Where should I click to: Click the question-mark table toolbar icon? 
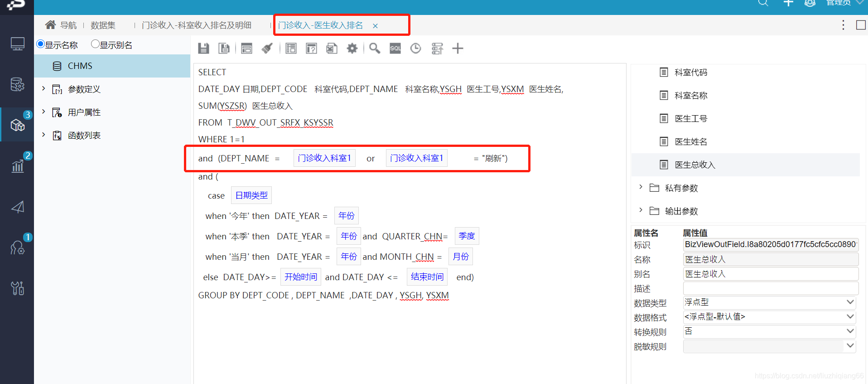tap(311, 49)
